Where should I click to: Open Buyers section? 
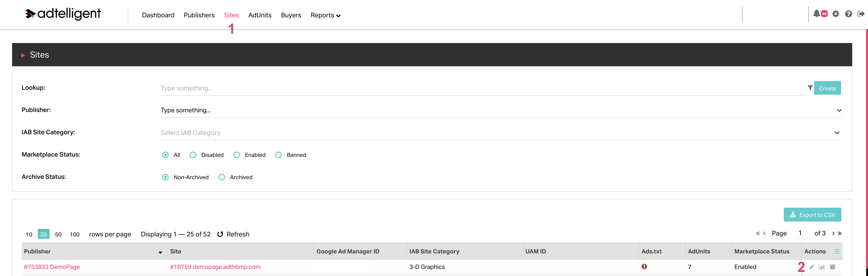point(291,15)
